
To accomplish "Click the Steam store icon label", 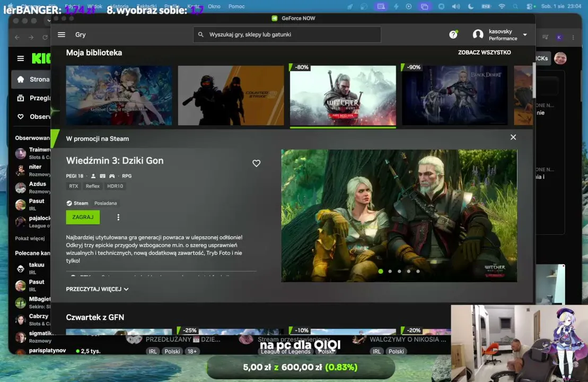I will tap(77, 203).
